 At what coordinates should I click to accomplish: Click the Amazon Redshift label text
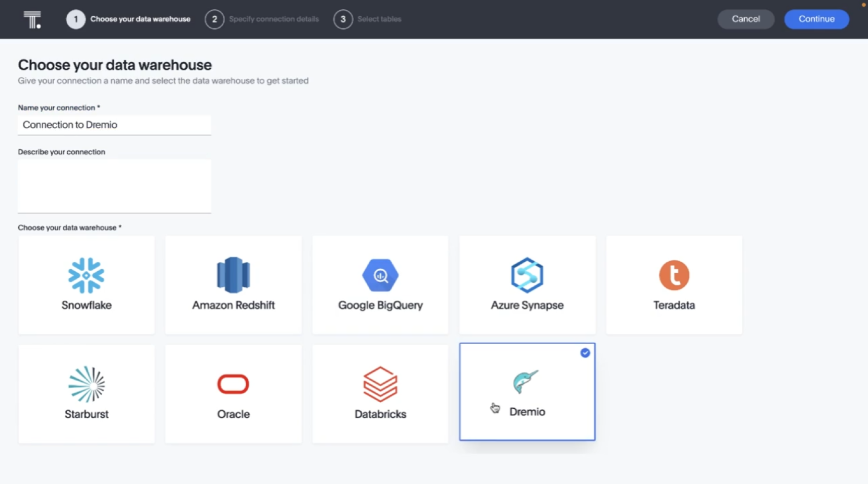233,305
